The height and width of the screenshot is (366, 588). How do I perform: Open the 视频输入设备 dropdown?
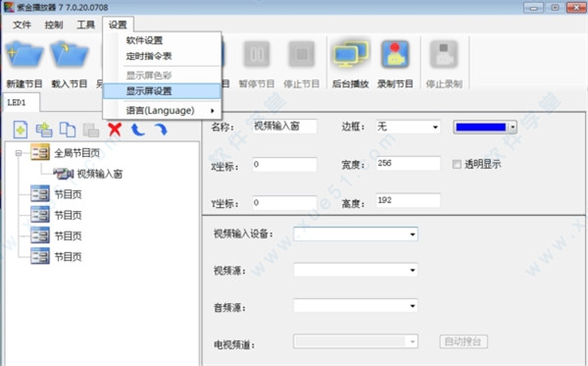[x=356, y=235]
